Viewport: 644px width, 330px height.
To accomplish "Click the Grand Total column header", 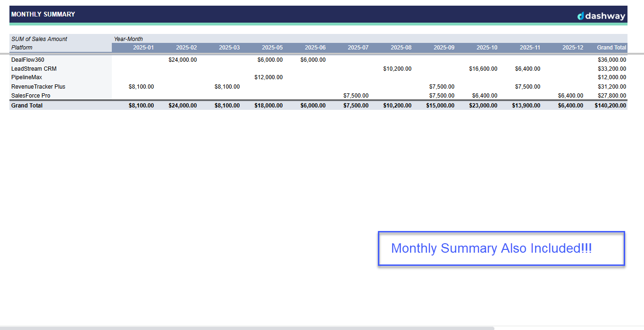I will (611, 48).
